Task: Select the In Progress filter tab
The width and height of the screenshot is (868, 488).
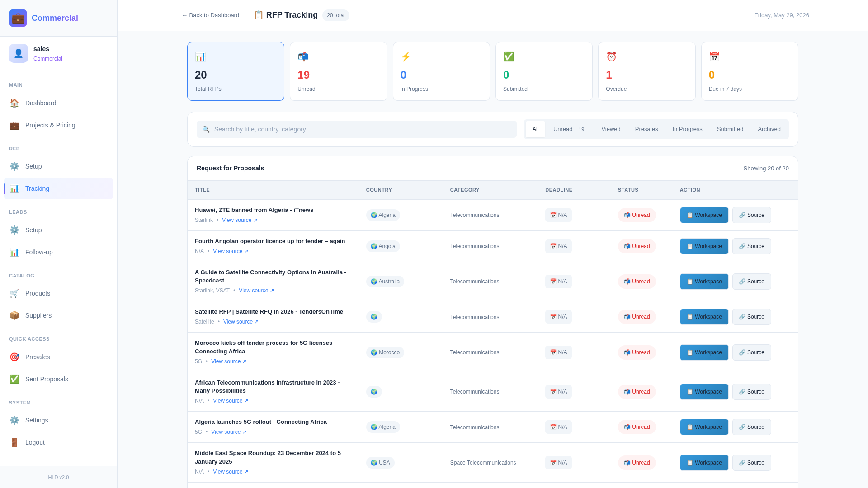Action: pyautogui.click(x=687, y=129)
